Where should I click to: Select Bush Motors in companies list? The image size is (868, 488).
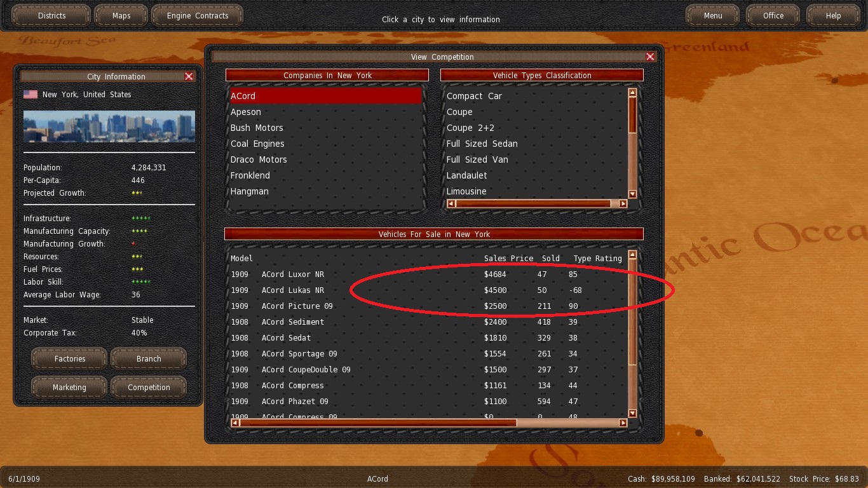(257, 128)
